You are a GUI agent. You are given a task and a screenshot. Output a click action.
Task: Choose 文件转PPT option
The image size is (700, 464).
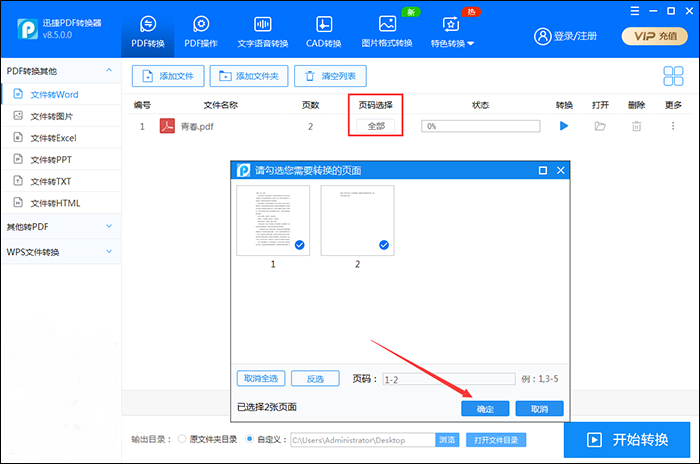click(61, 159)
